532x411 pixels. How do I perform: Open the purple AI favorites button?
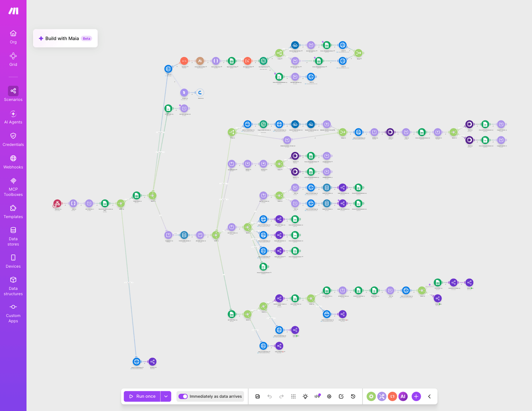(x=403, y=396)
